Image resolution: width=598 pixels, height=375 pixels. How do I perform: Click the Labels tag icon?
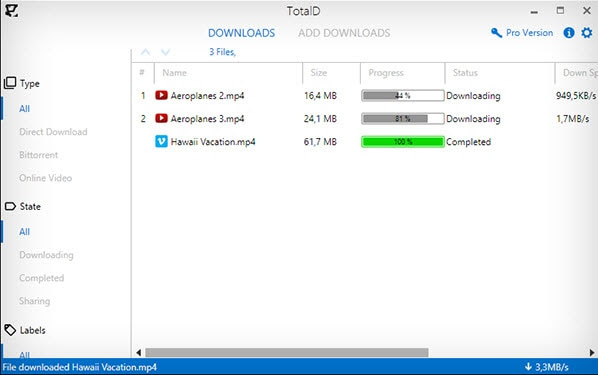click(x=10, y=330)
